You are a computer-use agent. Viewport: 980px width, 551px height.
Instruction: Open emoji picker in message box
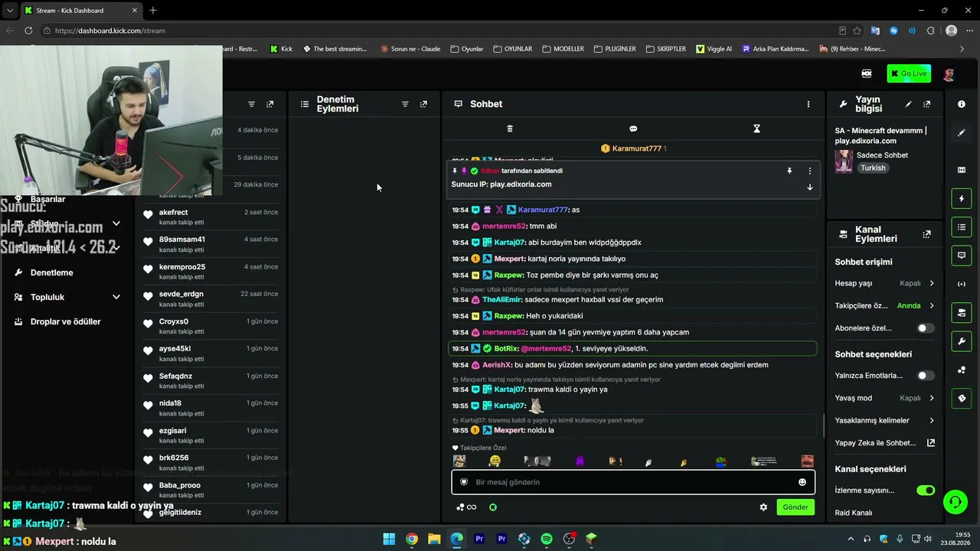[802, 482]
